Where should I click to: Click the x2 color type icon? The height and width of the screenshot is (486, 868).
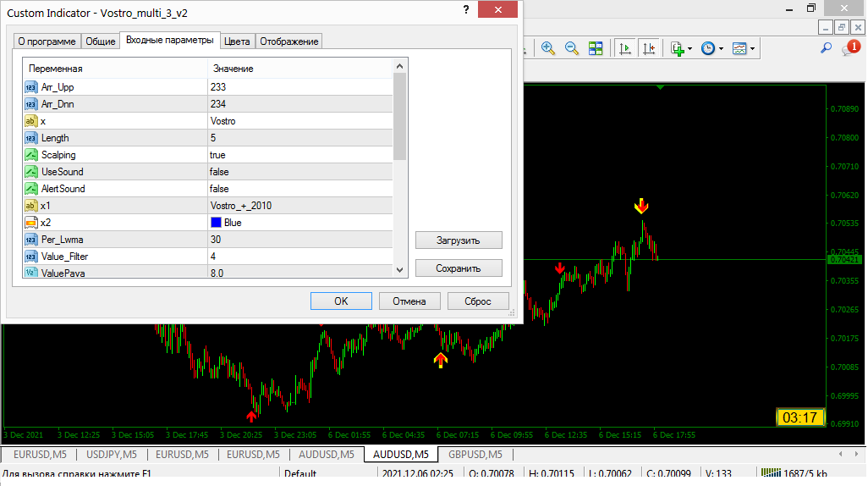point(31,223)
